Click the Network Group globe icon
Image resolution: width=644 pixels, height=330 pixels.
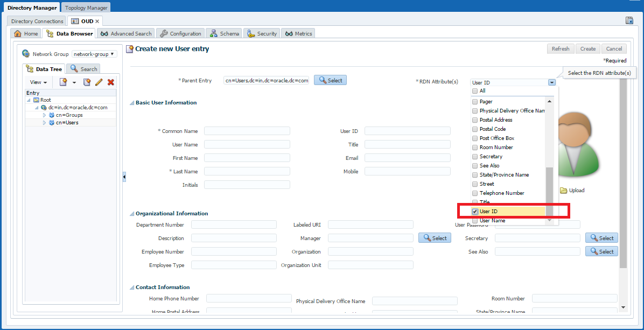click(26, 54)
